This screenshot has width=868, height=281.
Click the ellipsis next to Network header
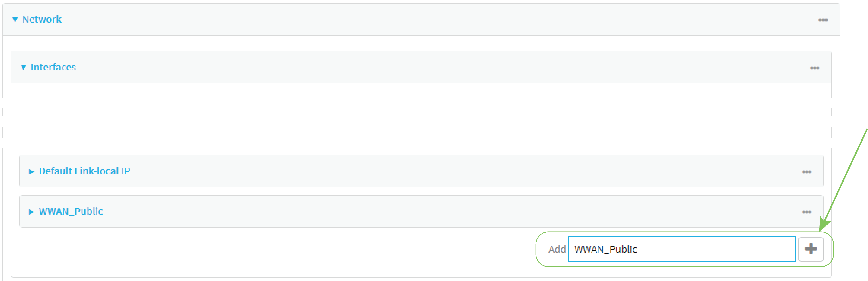pyautogui.click(x=823, y=20)
